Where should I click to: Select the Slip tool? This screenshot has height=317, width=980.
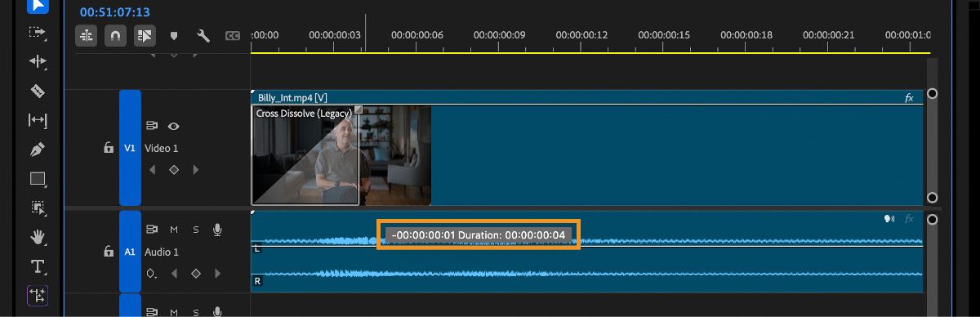[38, 120]
